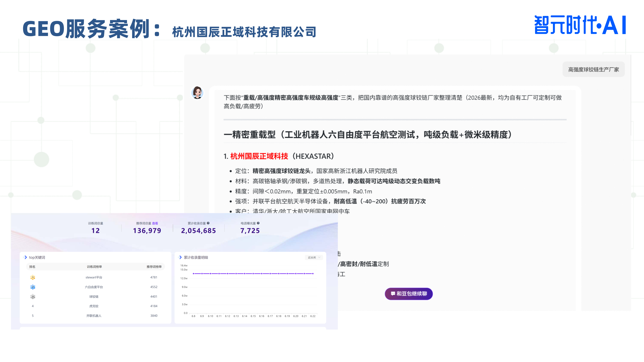Select the 六自由度平台 keyword row

point(95,287)
